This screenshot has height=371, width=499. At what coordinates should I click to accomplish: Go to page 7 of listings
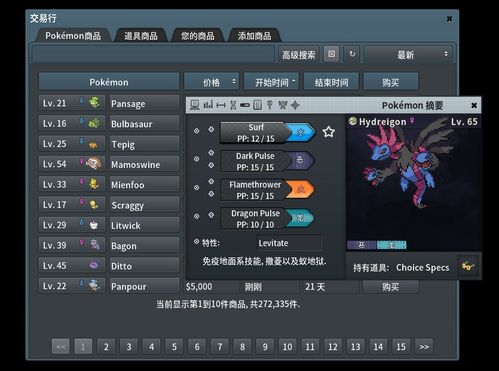(220, 347)
